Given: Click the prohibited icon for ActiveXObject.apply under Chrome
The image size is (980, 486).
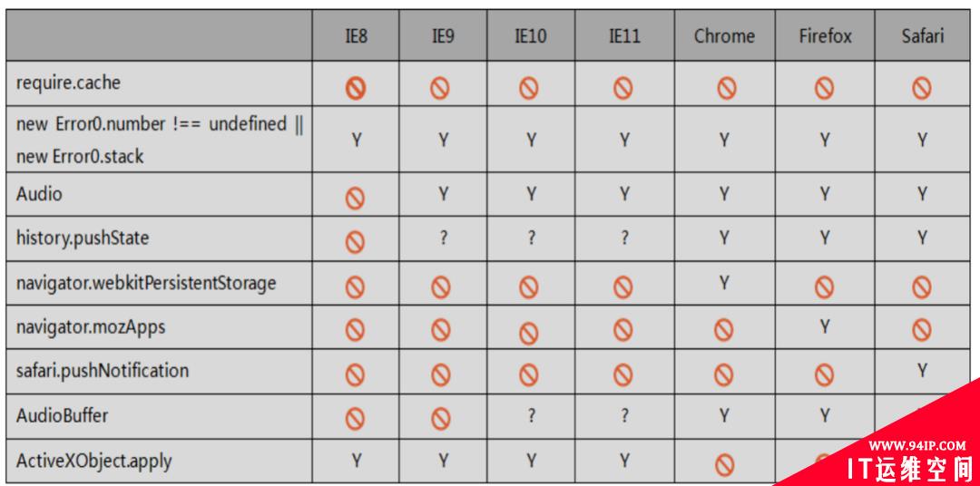Looking at the screenshot, I should [x=725, y=465].
